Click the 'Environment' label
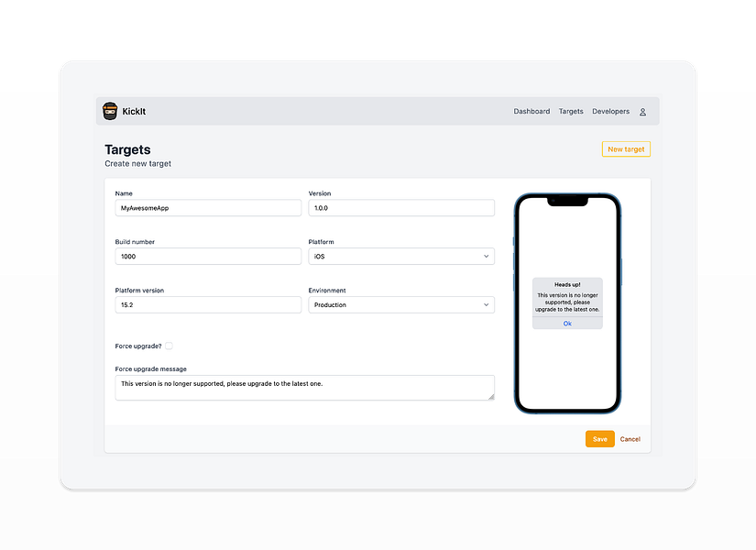This screenshot has height=550, width=756. click(327, 291)
